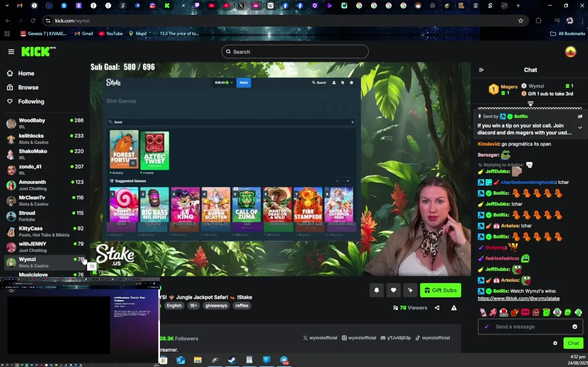Switch to the Wikipedia browser tab

click(271, 6)
